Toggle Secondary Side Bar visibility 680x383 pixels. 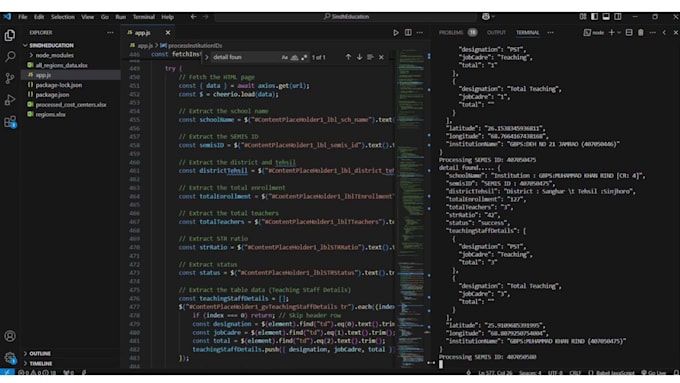coord(618,16)
